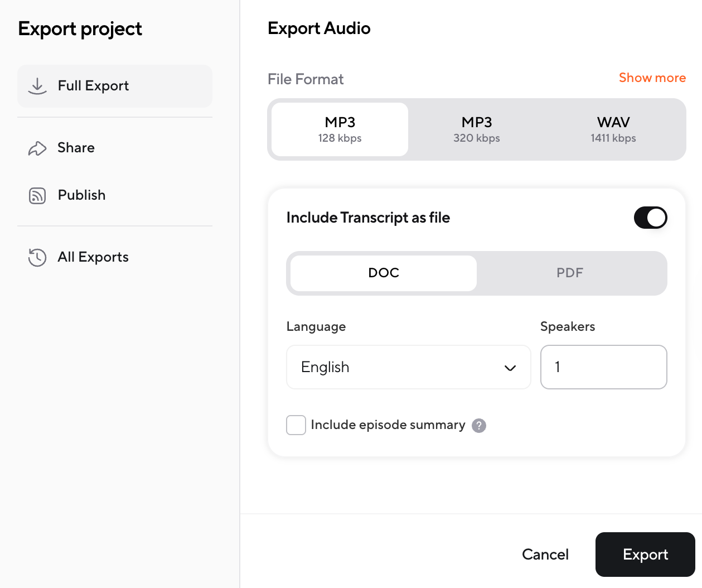Click the episode summary help question icon
Screen dimensions: 702x588
pyautogui.click(x=479, y=426)
